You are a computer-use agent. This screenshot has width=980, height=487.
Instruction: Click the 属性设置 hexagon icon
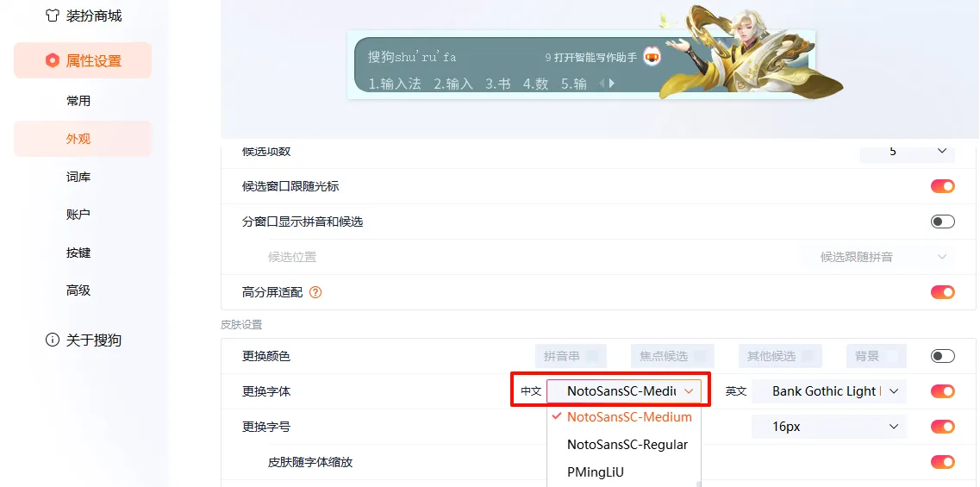point(52,60)
